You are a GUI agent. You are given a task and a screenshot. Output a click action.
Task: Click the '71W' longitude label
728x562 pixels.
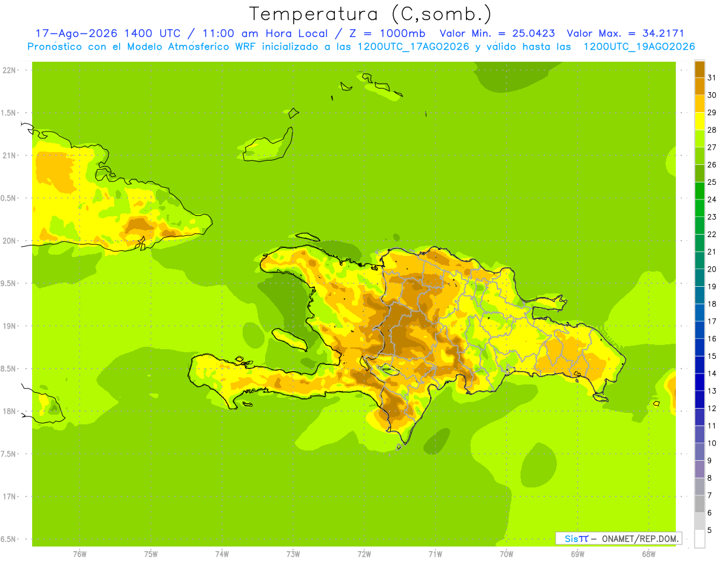coord(435,554)
